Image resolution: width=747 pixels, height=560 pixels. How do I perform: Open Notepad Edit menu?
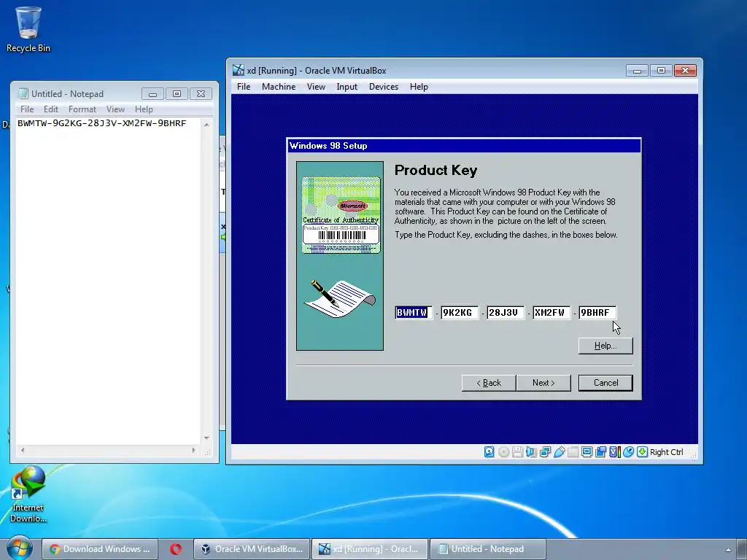[x=51, y=109]
